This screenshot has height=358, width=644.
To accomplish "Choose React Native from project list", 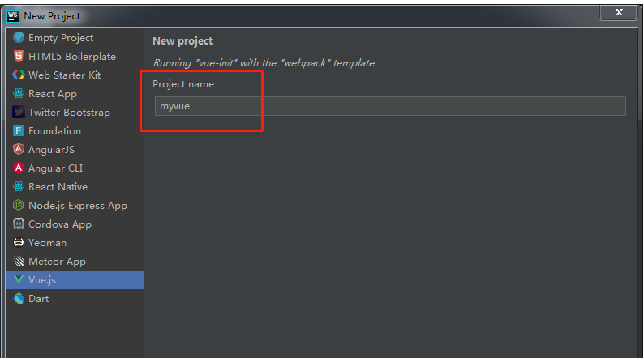I will pyautogui.click(x=58, y=187).
